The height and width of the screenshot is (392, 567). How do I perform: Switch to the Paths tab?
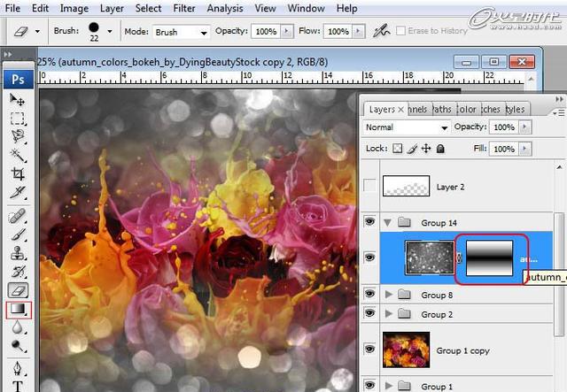coord(443,109)
